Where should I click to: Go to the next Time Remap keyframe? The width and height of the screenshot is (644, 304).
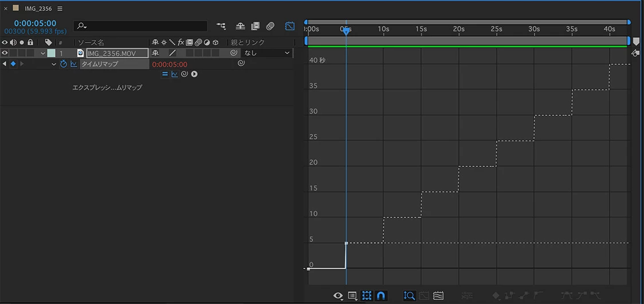22,64
